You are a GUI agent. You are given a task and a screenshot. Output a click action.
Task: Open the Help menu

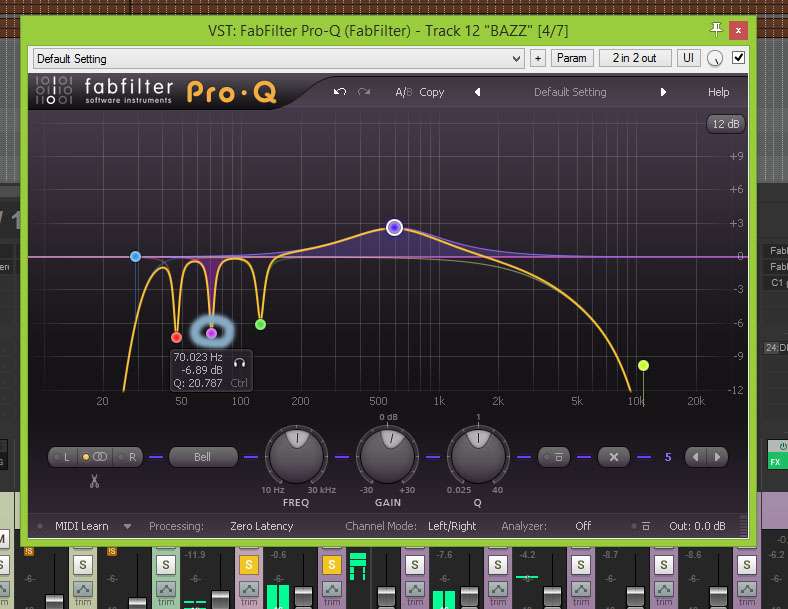pyautogui.click(x=718, y=92)
